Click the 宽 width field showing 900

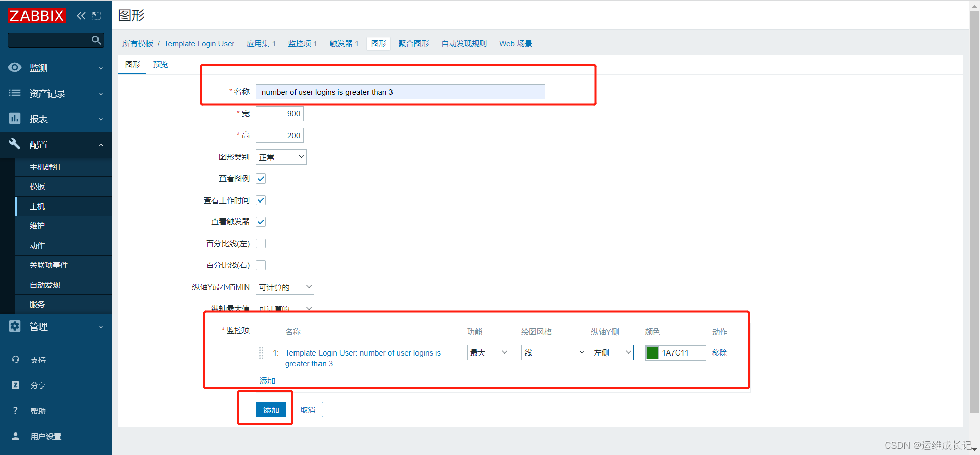tap(280, 113)
